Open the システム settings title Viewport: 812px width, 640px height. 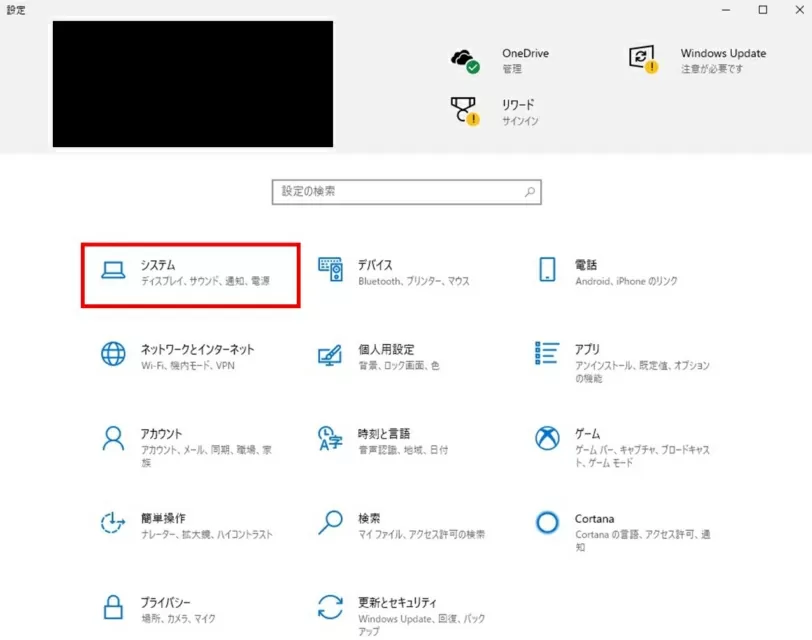point(158,265)
